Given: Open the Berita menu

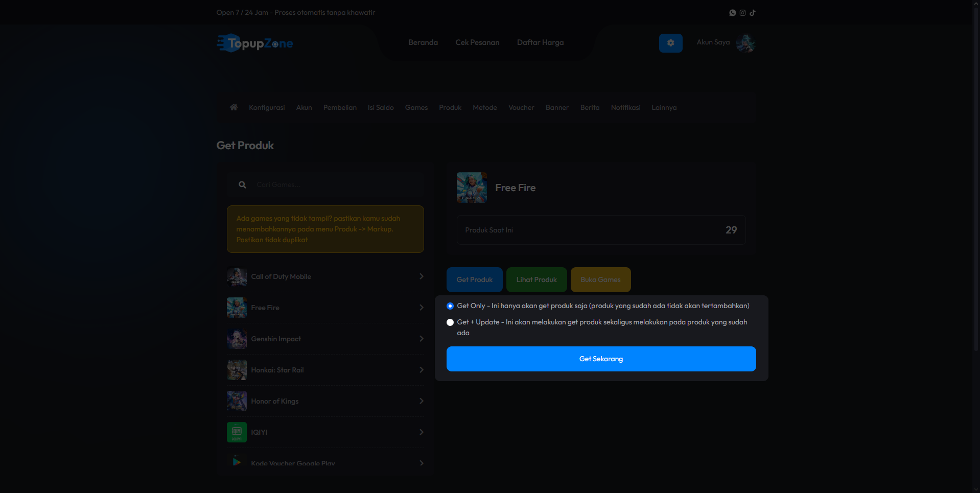Looking at the screenshot, I should point(590,107).
